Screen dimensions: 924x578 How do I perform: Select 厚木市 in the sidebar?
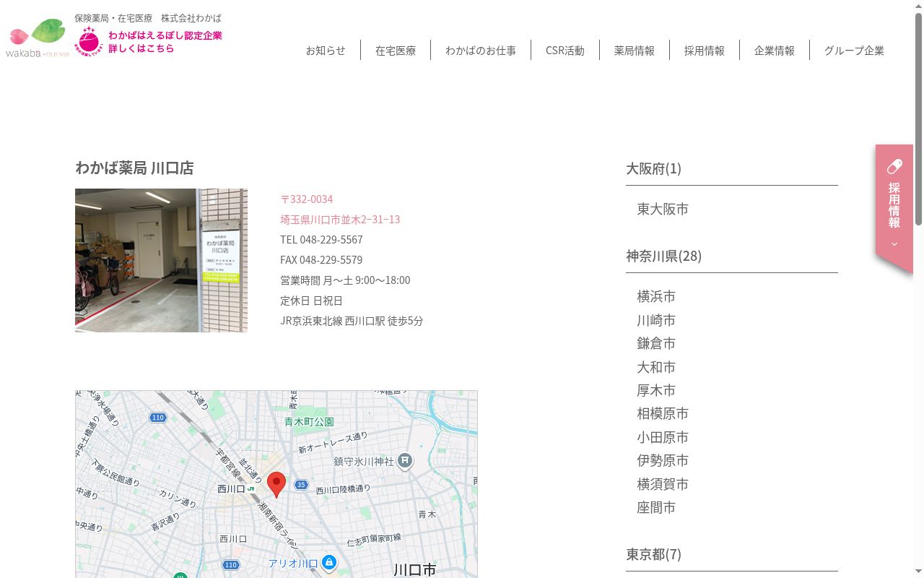pos(656,390)
